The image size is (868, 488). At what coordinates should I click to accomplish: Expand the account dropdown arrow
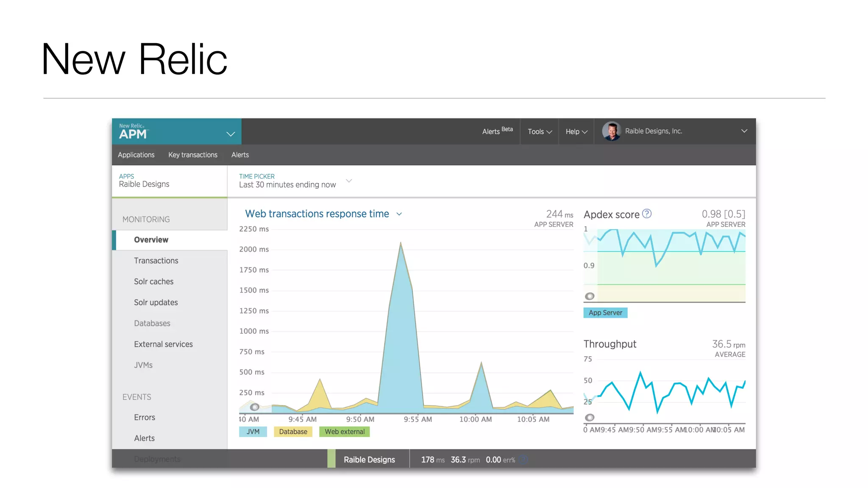[744, 131]
